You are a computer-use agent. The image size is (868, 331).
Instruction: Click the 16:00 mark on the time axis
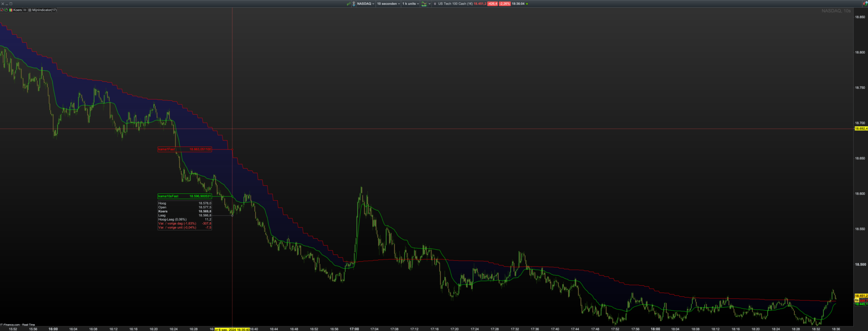tap(53, 329)
